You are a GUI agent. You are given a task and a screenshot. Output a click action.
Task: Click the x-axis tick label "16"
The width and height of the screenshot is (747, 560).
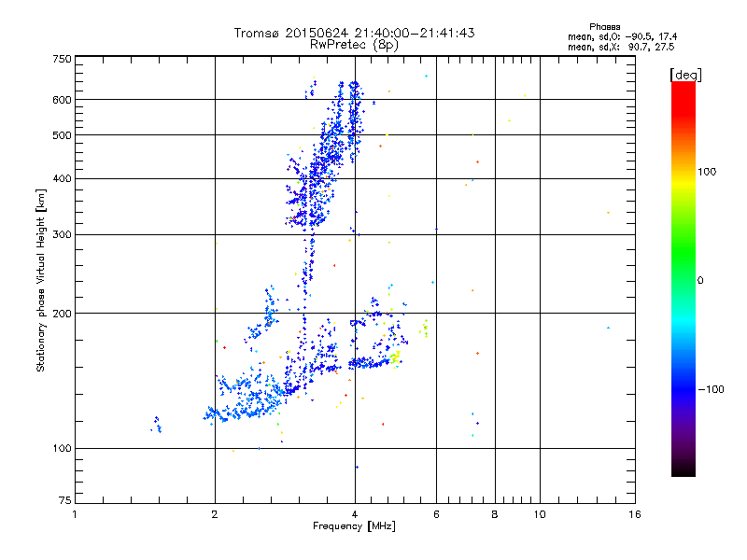point(635,514)
